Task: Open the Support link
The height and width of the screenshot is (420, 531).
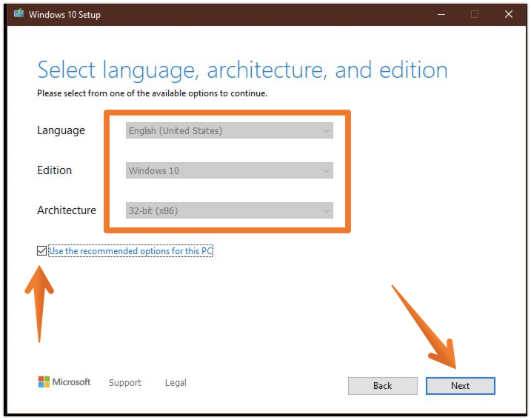Action: [x=125, y=383]
